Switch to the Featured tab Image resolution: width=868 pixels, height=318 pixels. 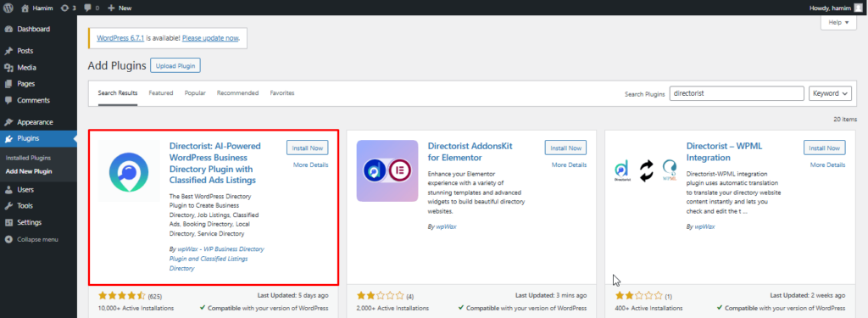pyautogui.click(x=160, y=93)
